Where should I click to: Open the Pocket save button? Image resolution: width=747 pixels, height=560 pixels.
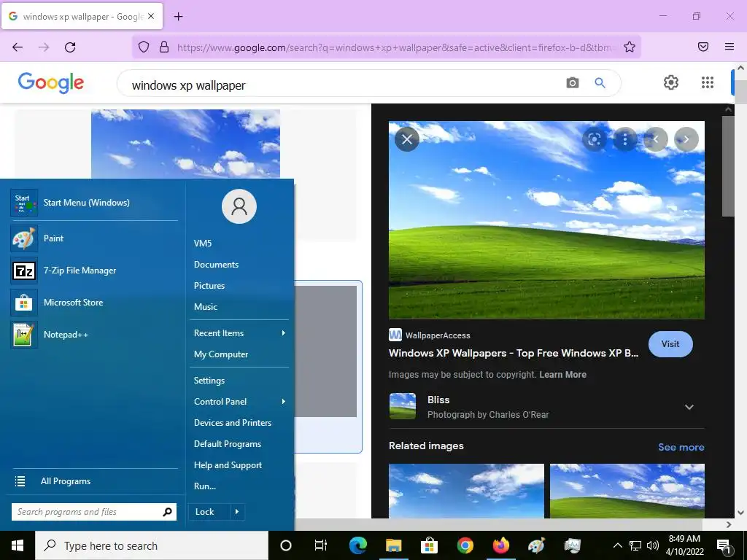click(x=703, y=47)
